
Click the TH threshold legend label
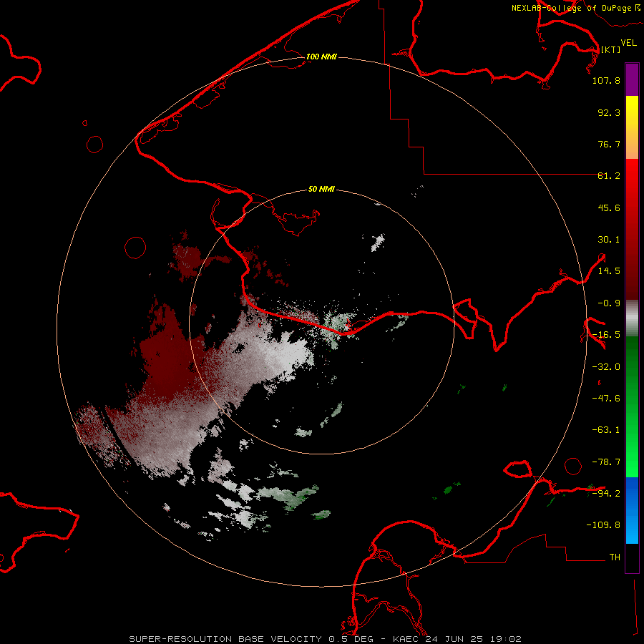615,557
